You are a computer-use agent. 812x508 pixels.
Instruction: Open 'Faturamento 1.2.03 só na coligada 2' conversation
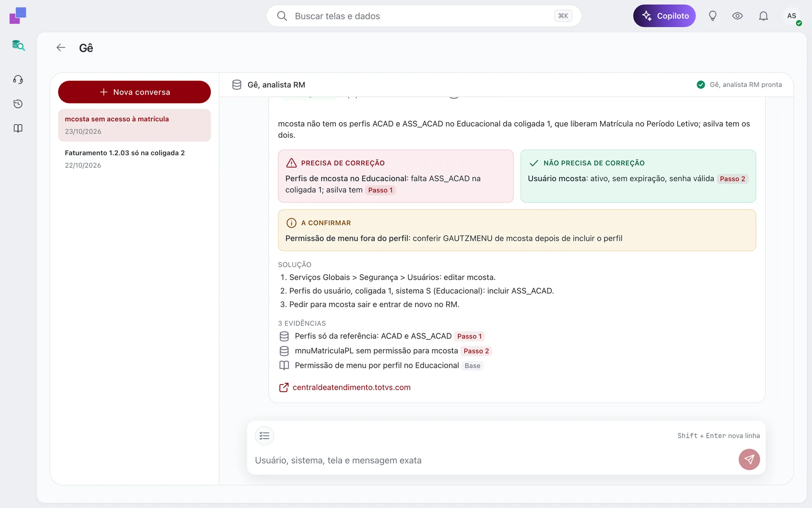point(134,159)
